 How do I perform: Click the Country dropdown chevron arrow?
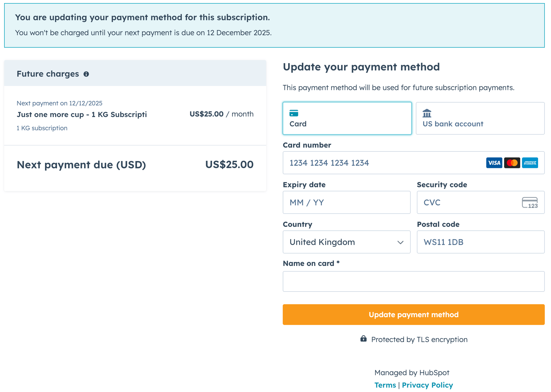pos(400,242)
